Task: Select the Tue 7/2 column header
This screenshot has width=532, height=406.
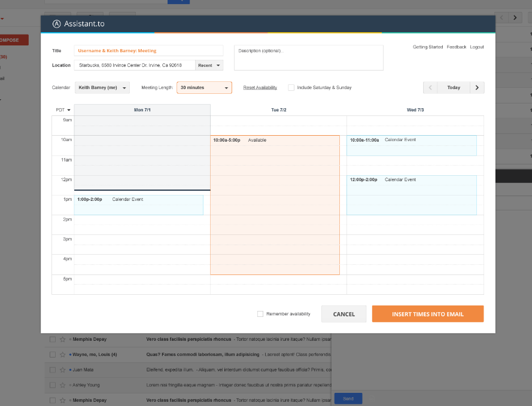Action: [278, 110]
